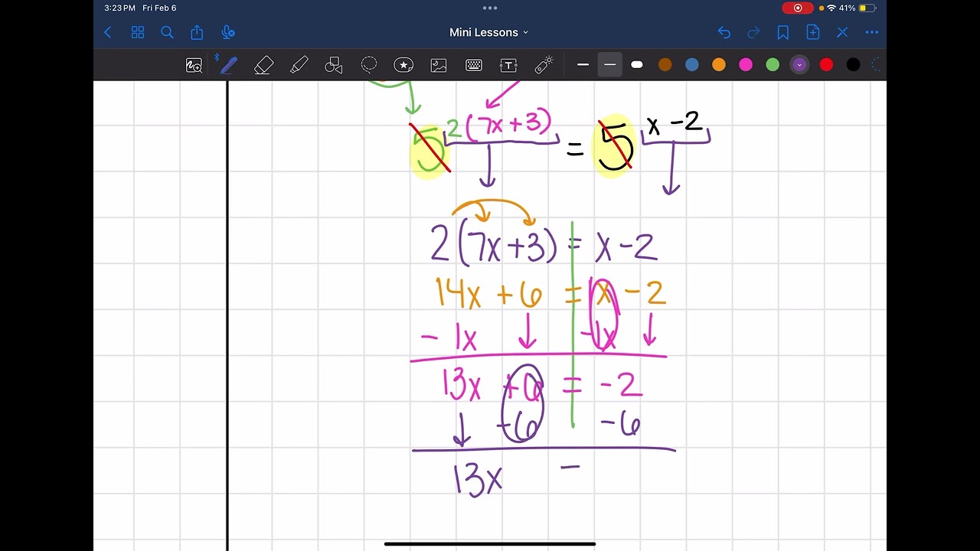Select the Highlighter tool

pos(299,65)
